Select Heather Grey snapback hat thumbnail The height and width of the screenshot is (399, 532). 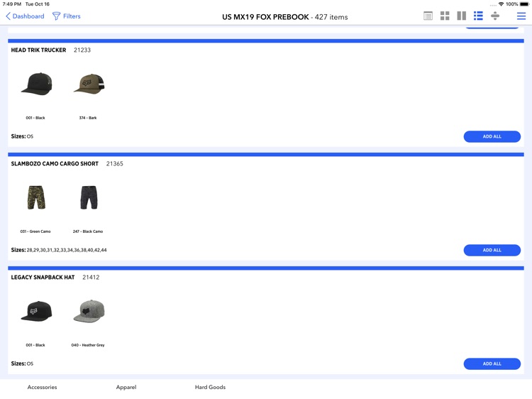pos(89,311)
